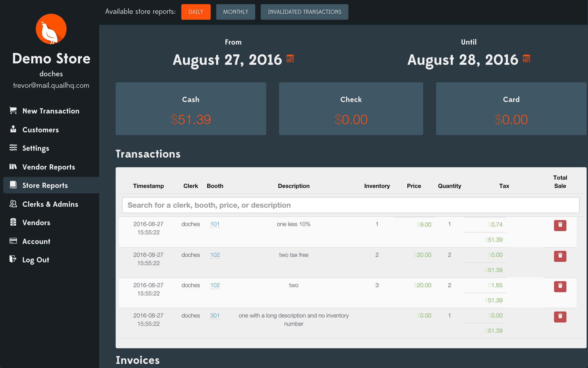Delete the long description transaction
This screenshot has width=588, height=368.
click(x=560, y=317)
